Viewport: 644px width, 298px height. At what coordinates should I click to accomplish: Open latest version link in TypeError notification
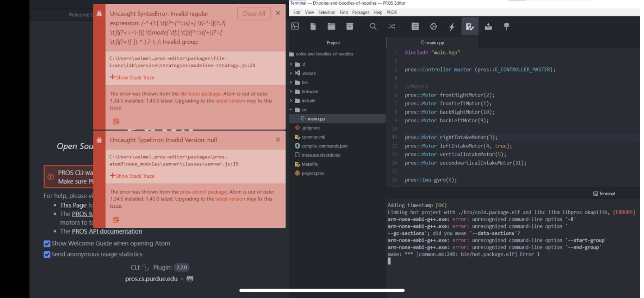click(x=230, y=199)
